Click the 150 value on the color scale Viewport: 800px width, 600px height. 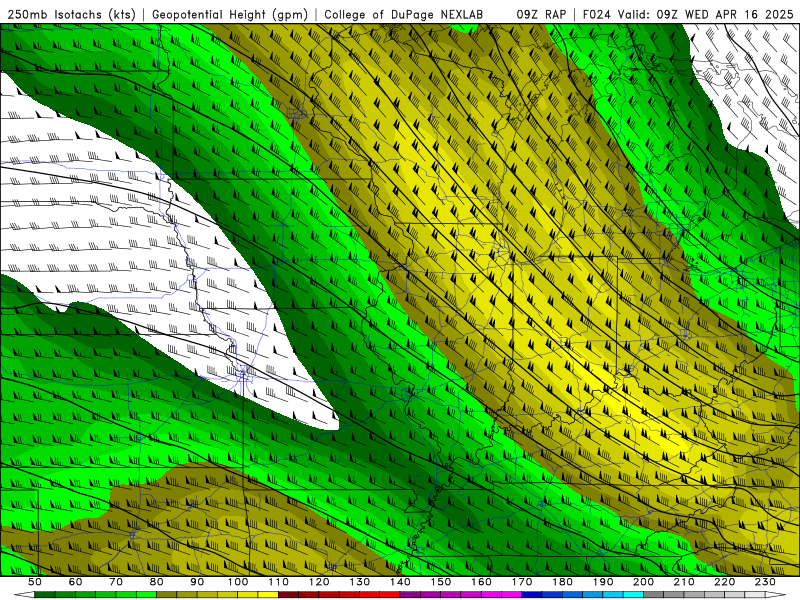point(440,582)
